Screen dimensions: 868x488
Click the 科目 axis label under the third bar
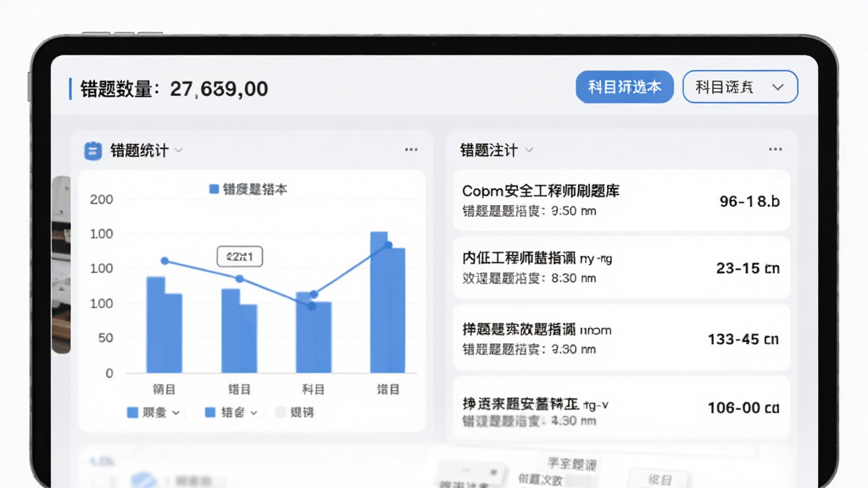coord(313,390)
